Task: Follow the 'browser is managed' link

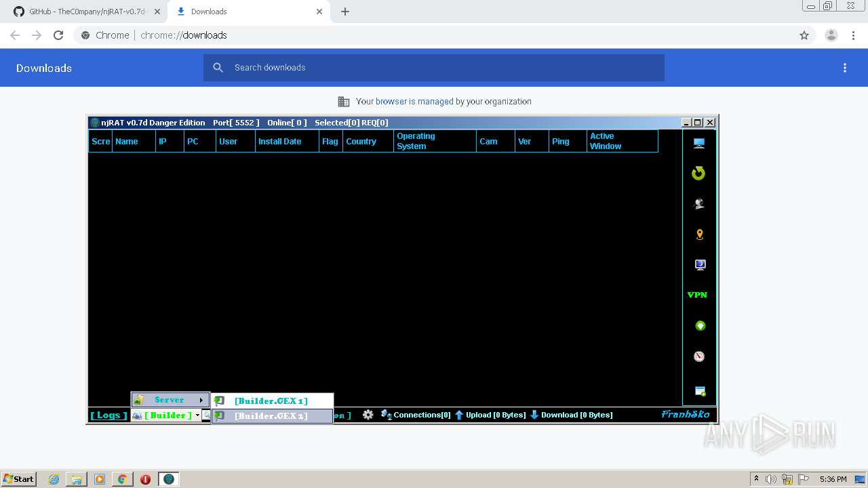Action: pyautogui.click(x=414, y=102)
